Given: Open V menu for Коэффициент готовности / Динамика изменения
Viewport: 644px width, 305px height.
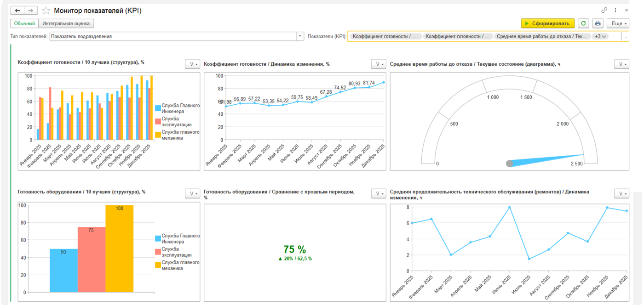Looking at the screenshot, I should tap(379, 64).
